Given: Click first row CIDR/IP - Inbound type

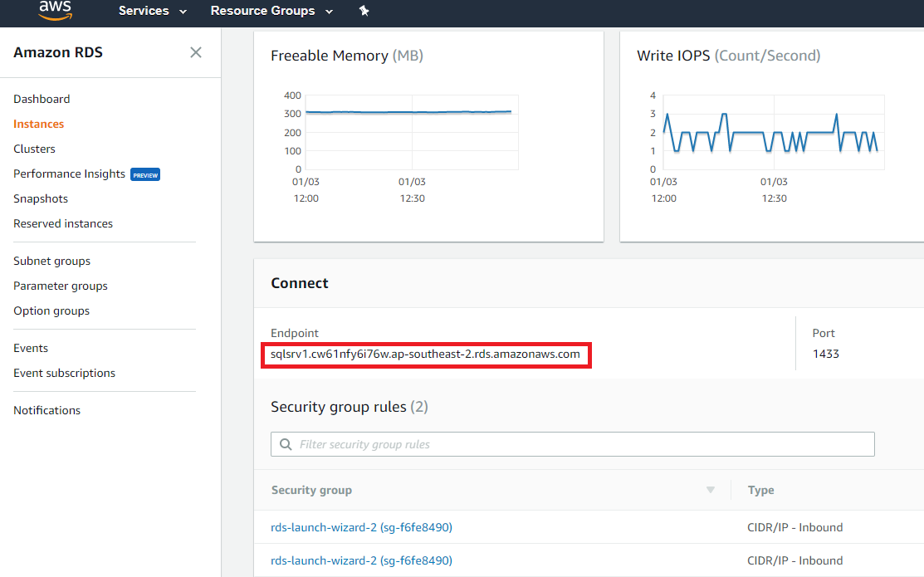Looking at the screenshot, I should click(795, 527).
